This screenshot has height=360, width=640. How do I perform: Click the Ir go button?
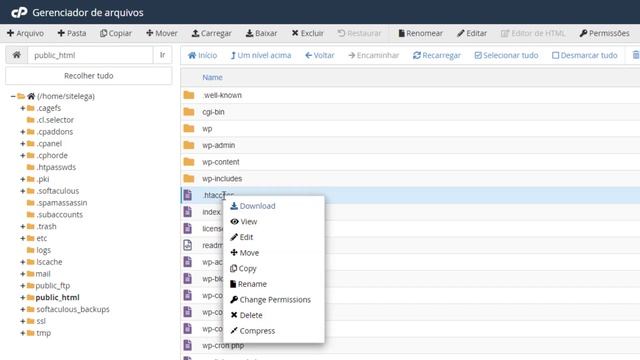[x=162, y=55]
